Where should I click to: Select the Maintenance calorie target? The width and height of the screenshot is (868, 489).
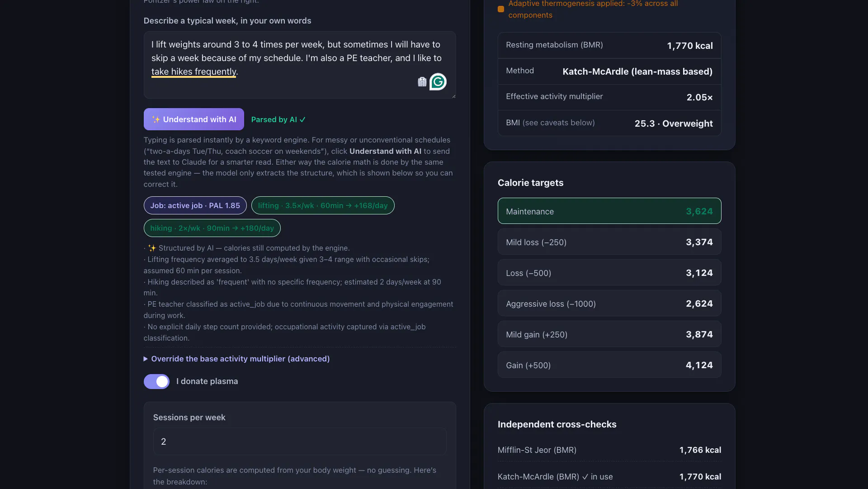[609, 211]
